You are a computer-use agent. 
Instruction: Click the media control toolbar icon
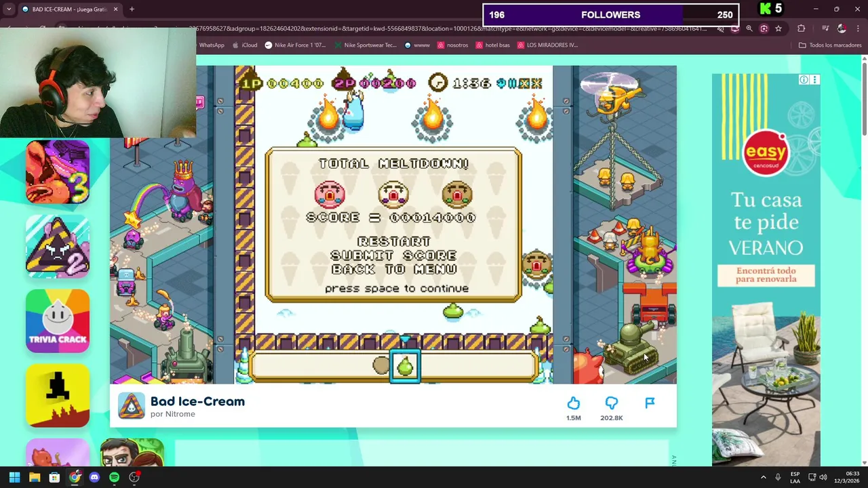(x=825, y=28)
